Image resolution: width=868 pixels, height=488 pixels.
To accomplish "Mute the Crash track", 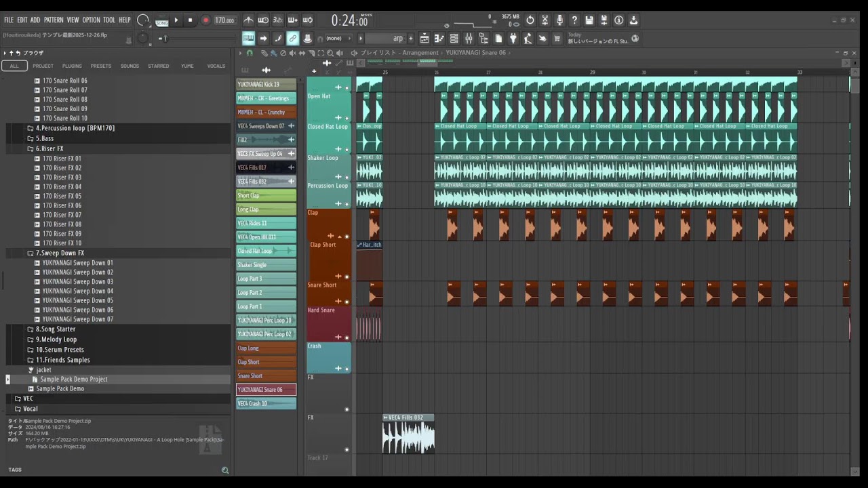I will pyautogui.click(x=347, y=369).
